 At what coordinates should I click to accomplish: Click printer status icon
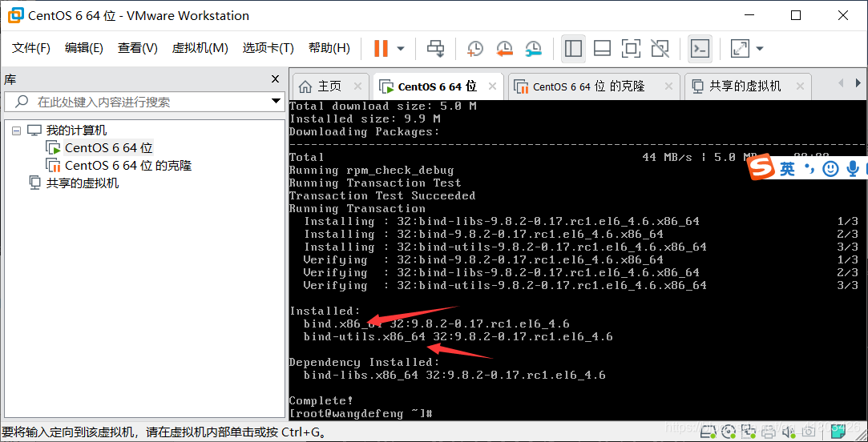769,432
